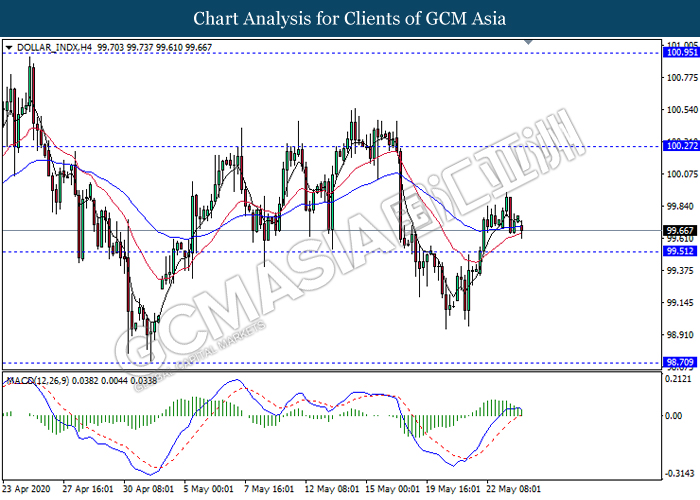Click the 99.145 price axis value
Screen dimensions: 700x500
(680, 303)
